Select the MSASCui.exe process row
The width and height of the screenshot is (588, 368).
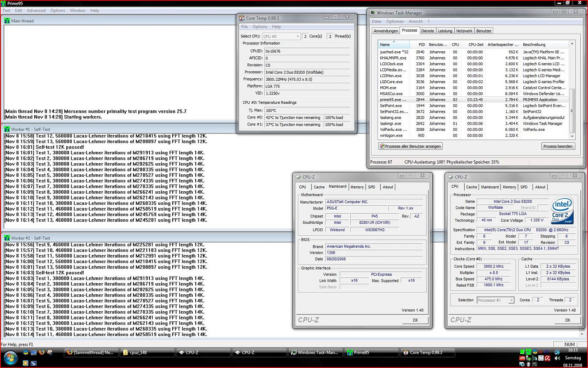(473, 94)
